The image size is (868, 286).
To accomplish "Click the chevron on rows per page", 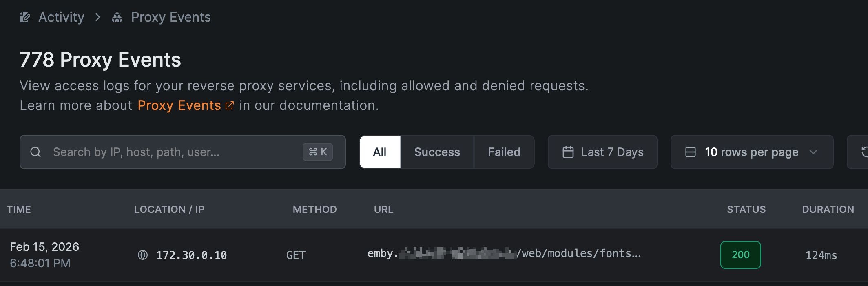I will [x=813, y=152].
